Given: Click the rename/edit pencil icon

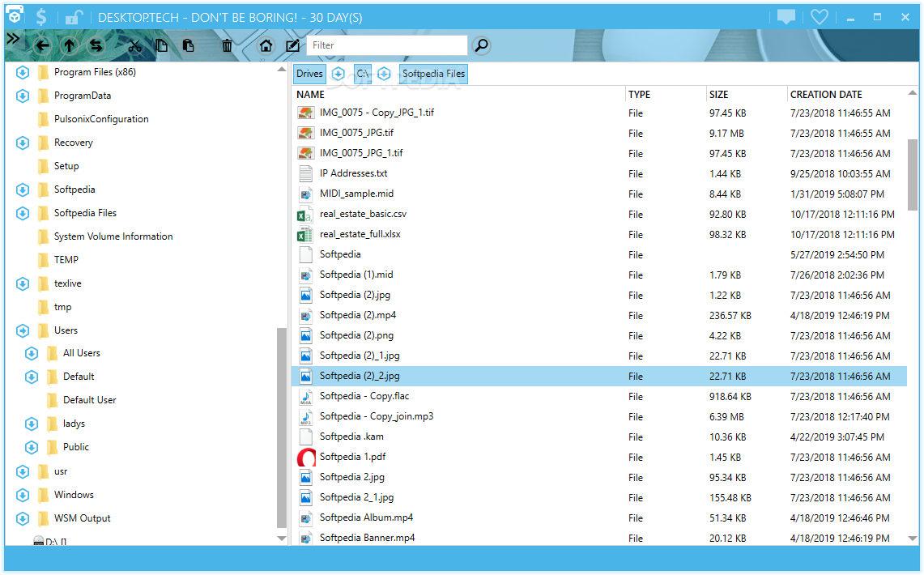Looking at the screenshot, I should click(x=292, y=45).
